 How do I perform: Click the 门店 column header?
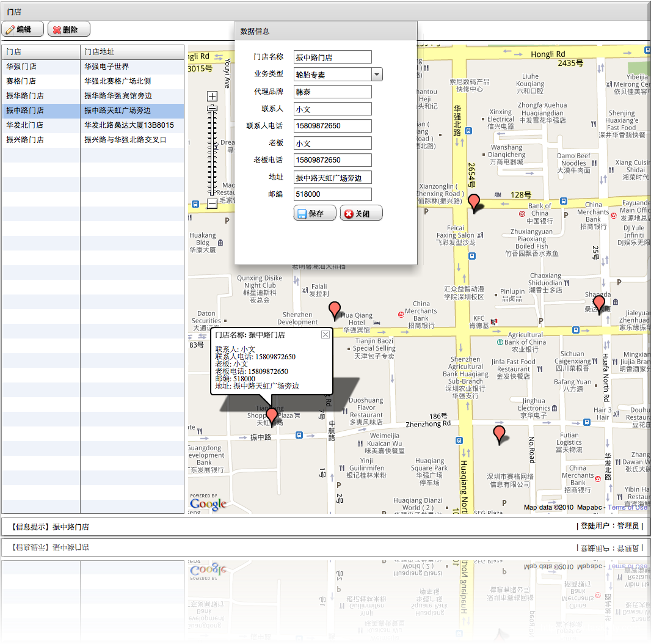[x=41, y=51]
